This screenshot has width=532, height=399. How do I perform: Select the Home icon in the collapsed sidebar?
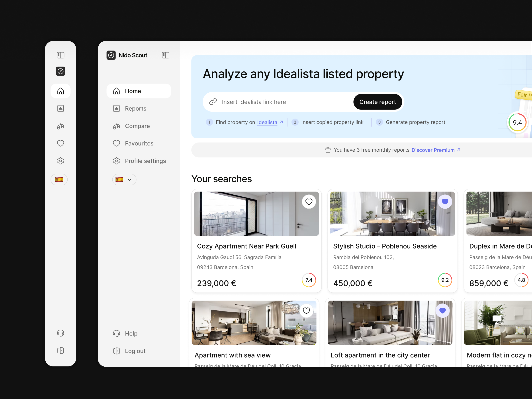[60, 91]
